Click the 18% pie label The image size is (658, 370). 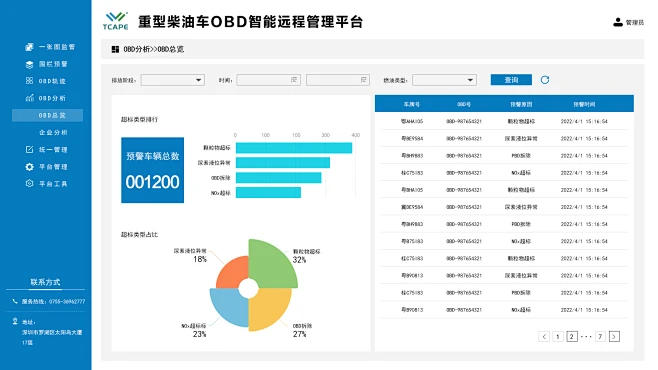[x=200, y=259]
